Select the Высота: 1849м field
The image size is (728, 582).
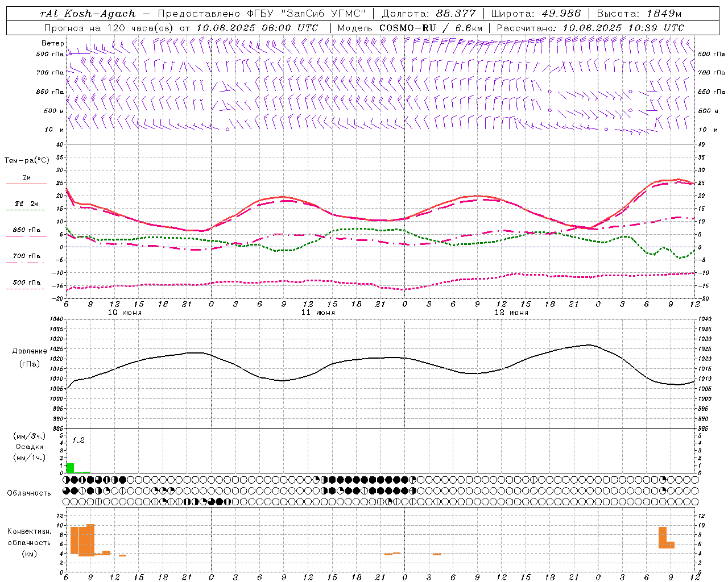coord(639,14)
